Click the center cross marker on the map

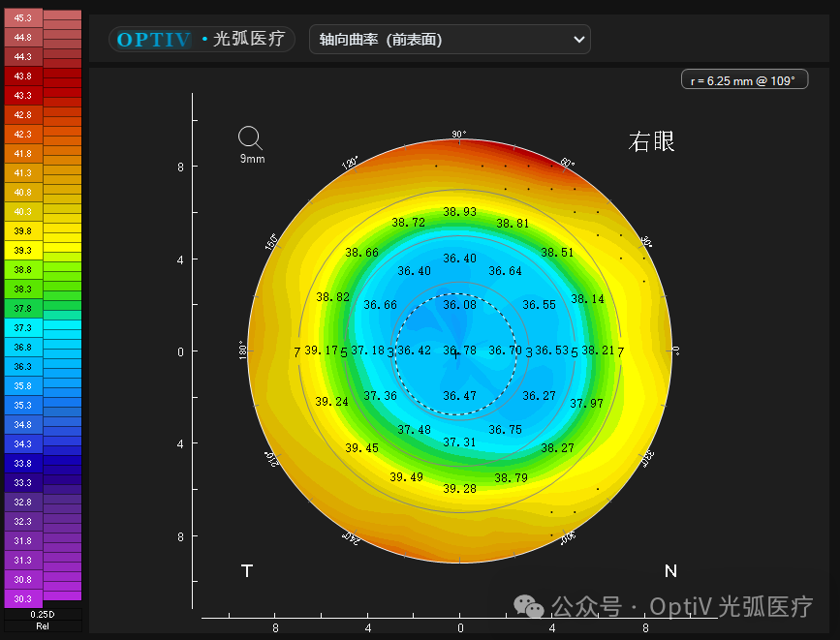click(x=455, y=356)
